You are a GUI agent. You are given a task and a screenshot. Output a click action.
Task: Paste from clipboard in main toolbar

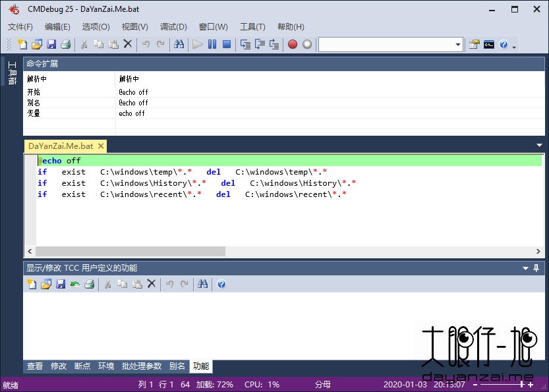[113, 44]
